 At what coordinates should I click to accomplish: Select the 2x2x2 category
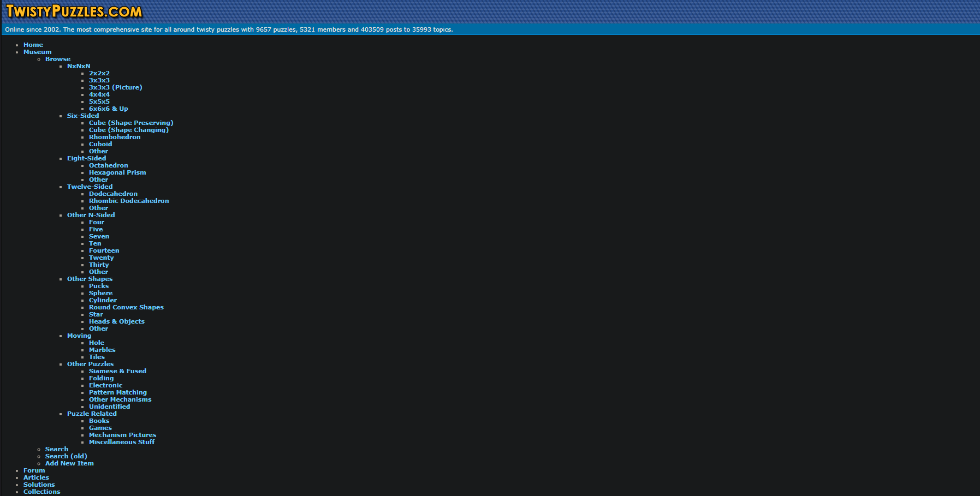tap(99, 73)
